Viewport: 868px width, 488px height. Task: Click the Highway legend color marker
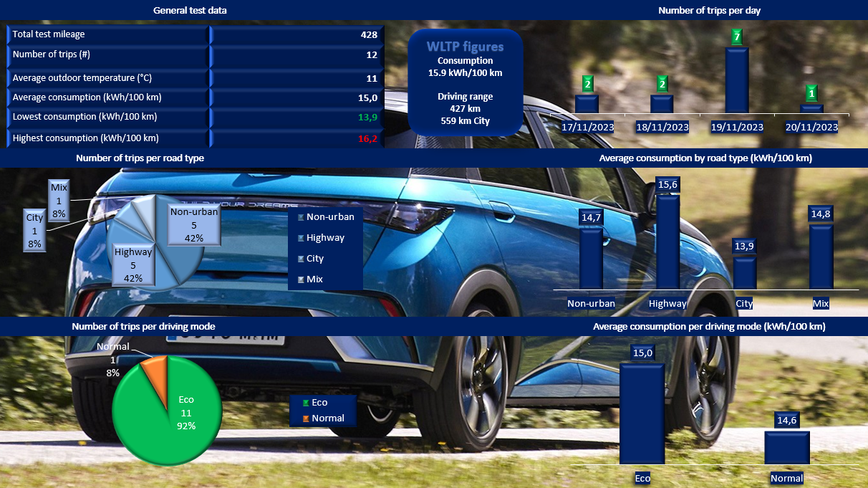click(302, 238)
